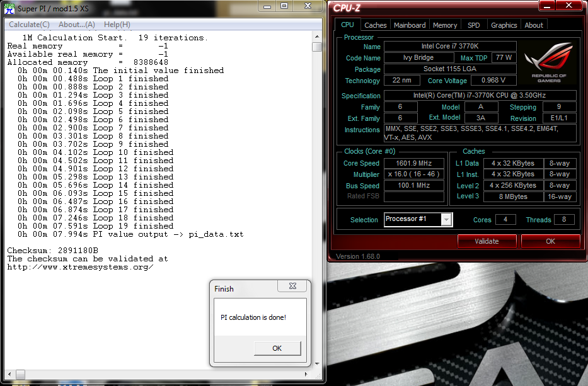Screen dimensions: 588x386
Task: Click the Ext. Model value 3A
Action: tap(481, 118)
